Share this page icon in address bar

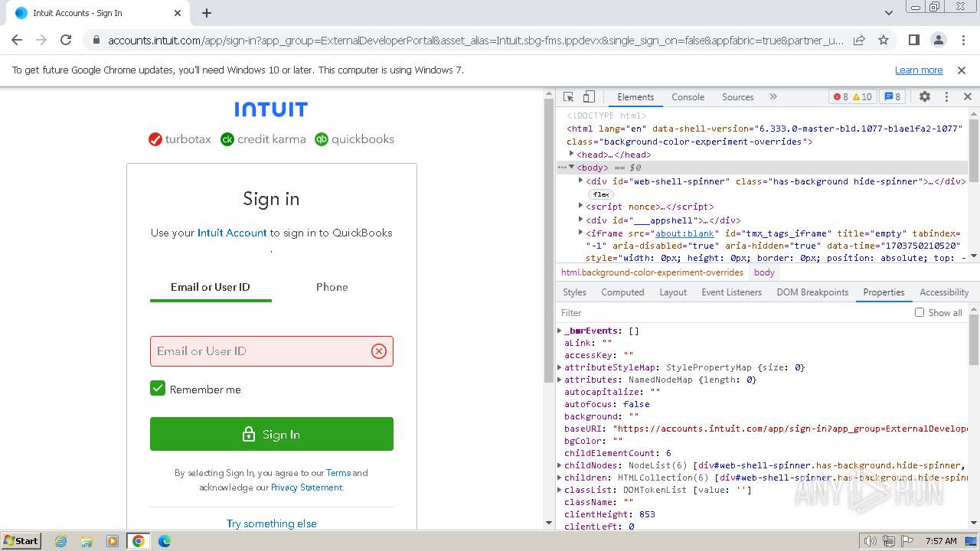click(859, 40)
